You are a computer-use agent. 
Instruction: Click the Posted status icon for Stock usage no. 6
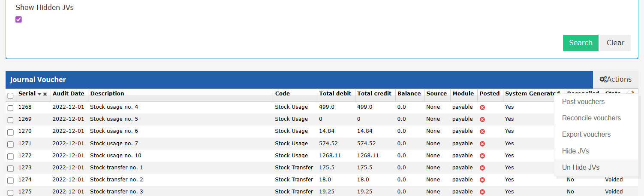482,131
